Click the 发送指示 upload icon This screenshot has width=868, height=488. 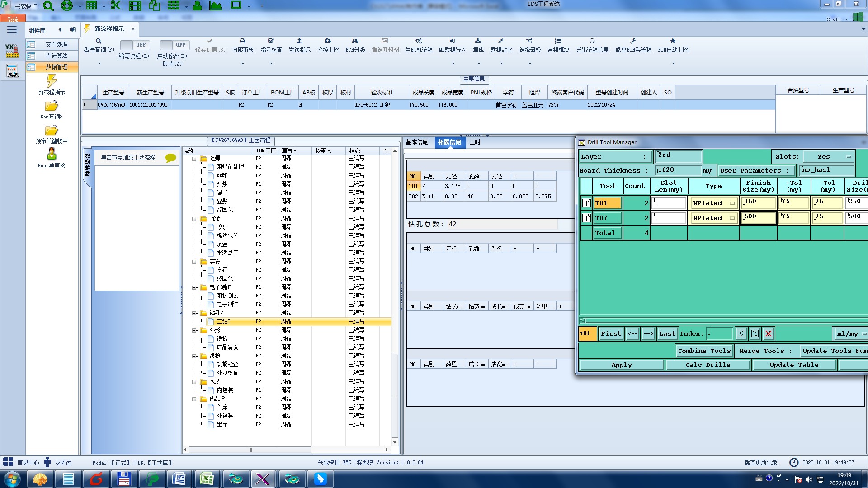tap(299, 41)
